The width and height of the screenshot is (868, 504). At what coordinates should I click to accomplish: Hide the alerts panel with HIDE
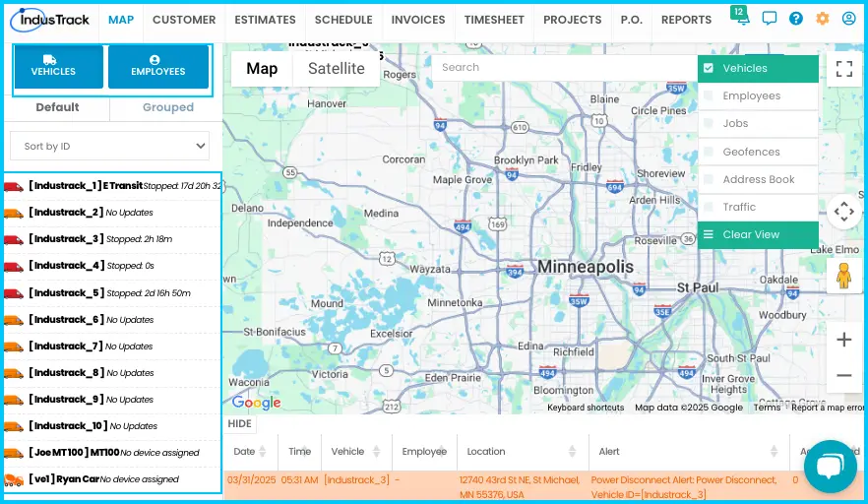(239, 423)
